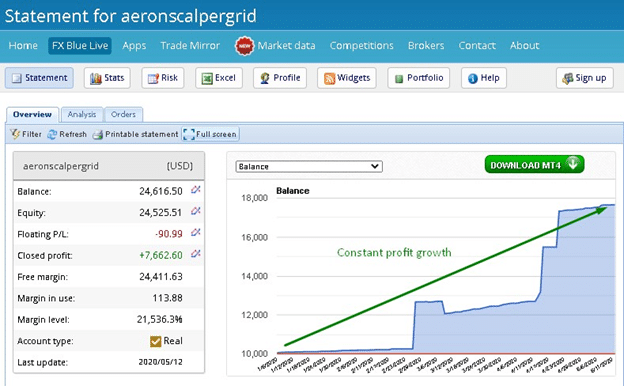Open the Risk page

point(163,78)
